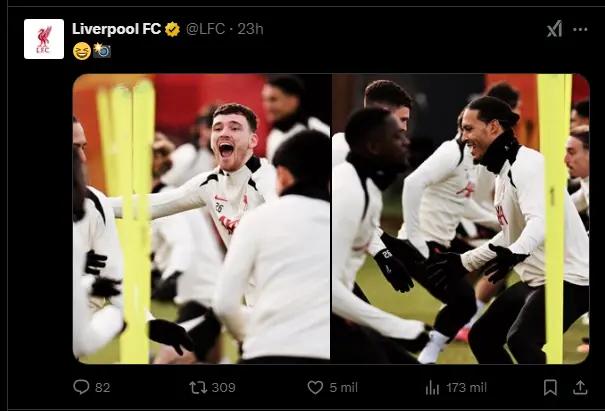Viewport: 605px width, 411px height.
Task: Click the 173 mil views count
Action: tap(466, 387)
